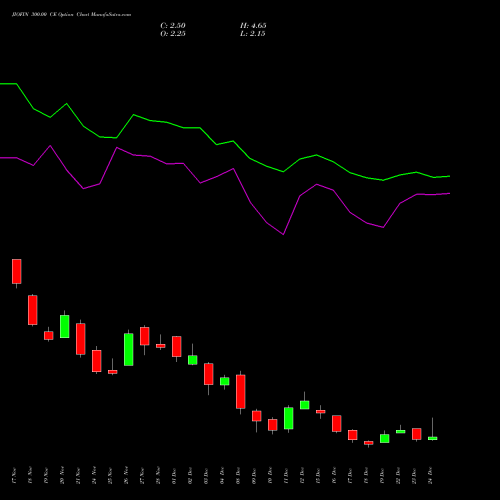Click the green candlestick for 19 Dec
Image resolution: width=500 pixels, height=500 pixels.
(x=385, y=438)
